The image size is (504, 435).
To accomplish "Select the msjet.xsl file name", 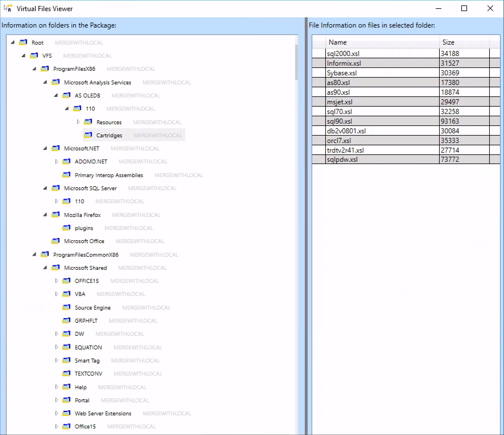I will (340, 102).
